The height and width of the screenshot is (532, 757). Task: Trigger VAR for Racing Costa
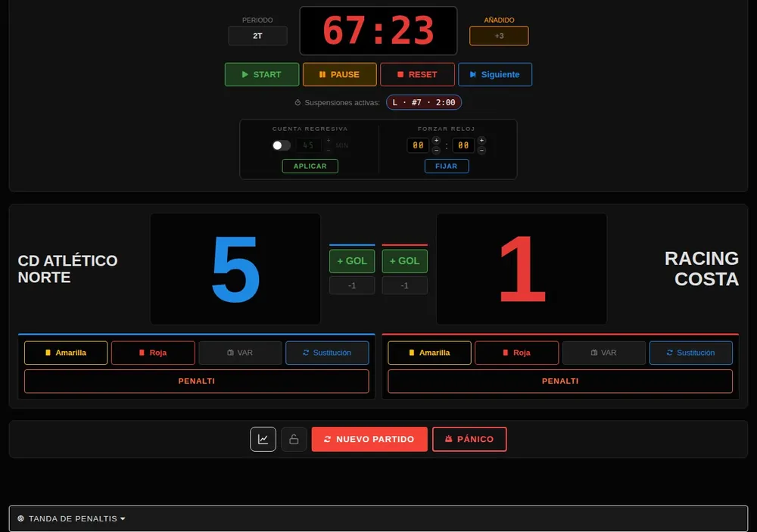pos(604,353)
